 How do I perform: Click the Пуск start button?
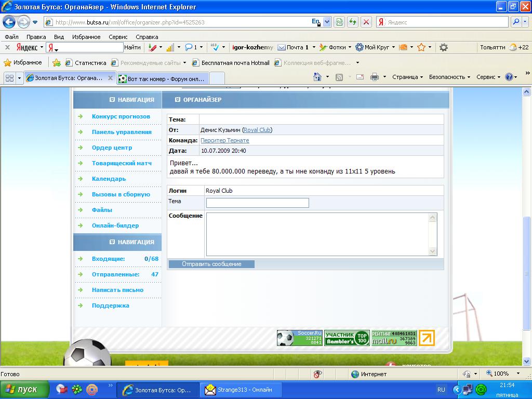point(24,390)
